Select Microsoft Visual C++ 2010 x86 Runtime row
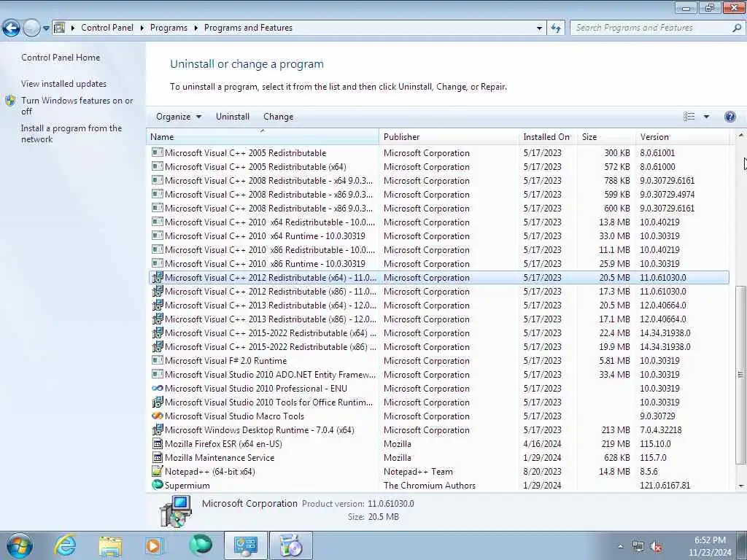The width and height of the screenshot is (747, 560). coord(439,263)
